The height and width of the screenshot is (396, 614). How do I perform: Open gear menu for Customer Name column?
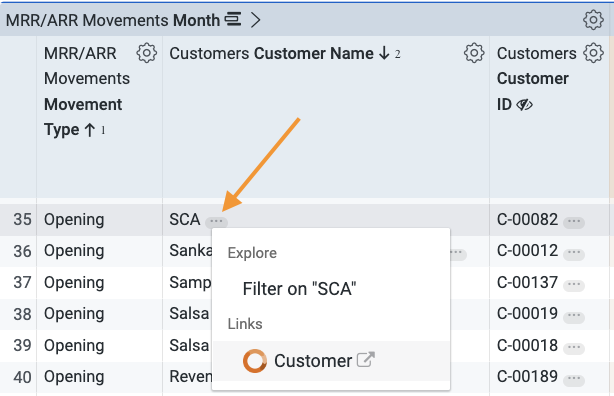pyautogui.click(x=474, y=53)
